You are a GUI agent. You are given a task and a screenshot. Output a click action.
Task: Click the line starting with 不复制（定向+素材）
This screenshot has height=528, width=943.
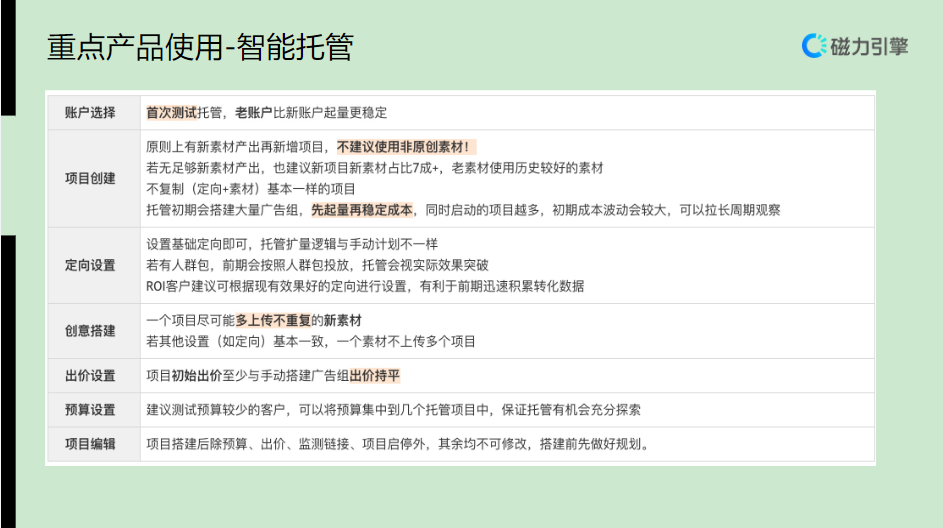[251, 189]
